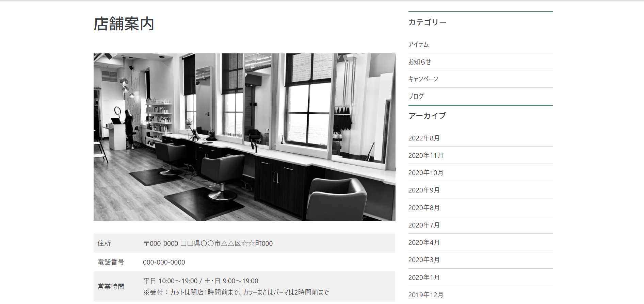
Task: Open the お知らせ category link
Action: coord(419,62)
